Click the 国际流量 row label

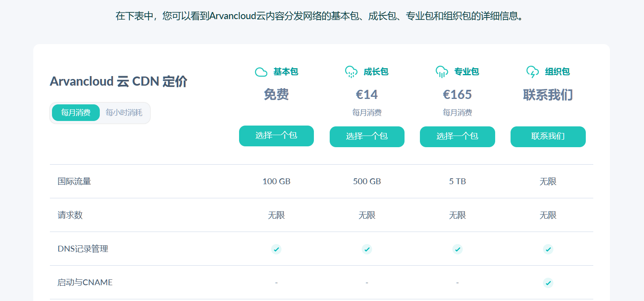[74, 181]
